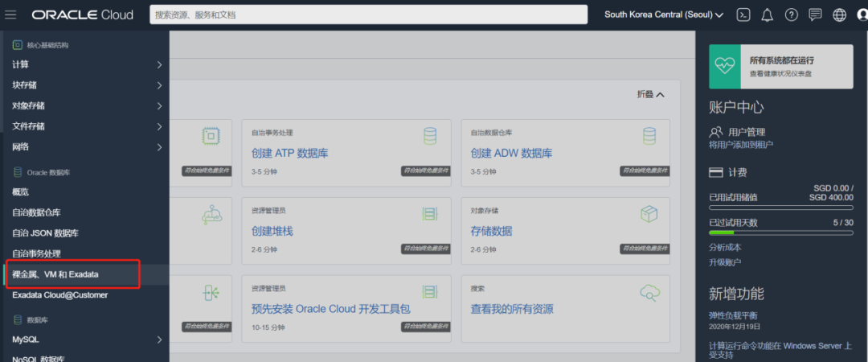
Task: Click the cloud network icon on the partially hidden card
Action: coord(211,214)
